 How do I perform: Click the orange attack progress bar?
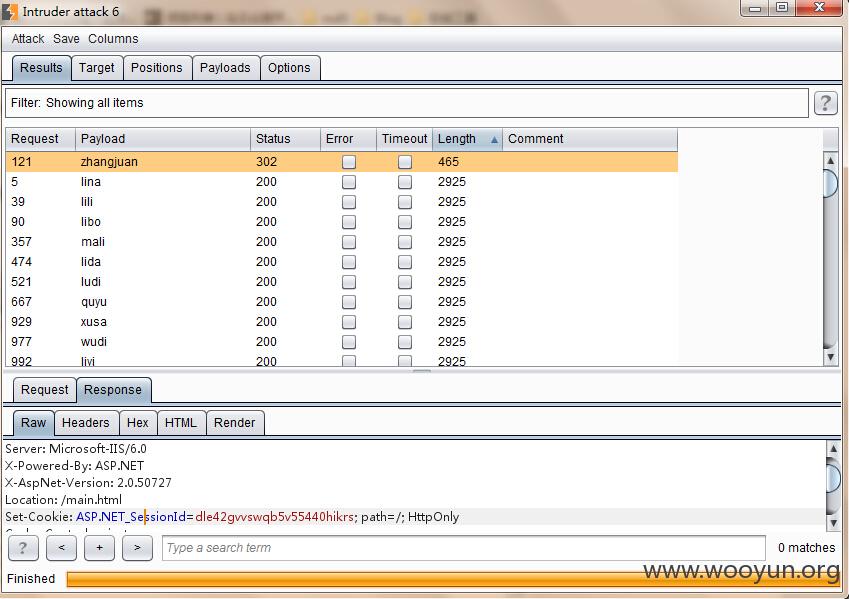pos(452,579)
